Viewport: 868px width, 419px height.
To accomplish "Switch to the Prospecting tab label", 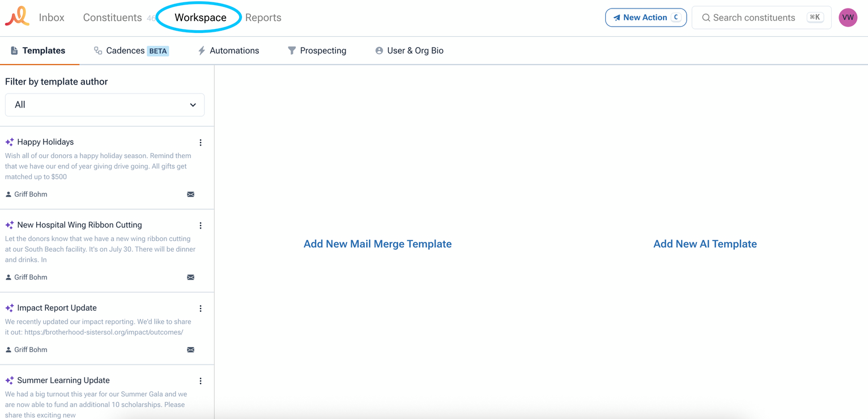I will coord(323,50).
